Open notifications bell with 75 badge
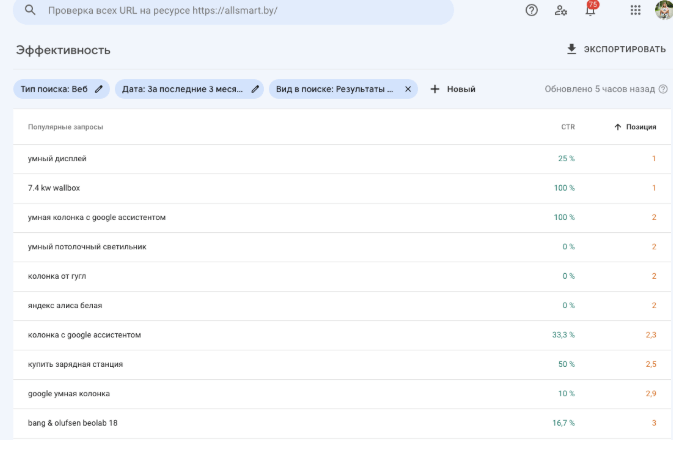The image size is (679, 449). [x=590, y=10]
